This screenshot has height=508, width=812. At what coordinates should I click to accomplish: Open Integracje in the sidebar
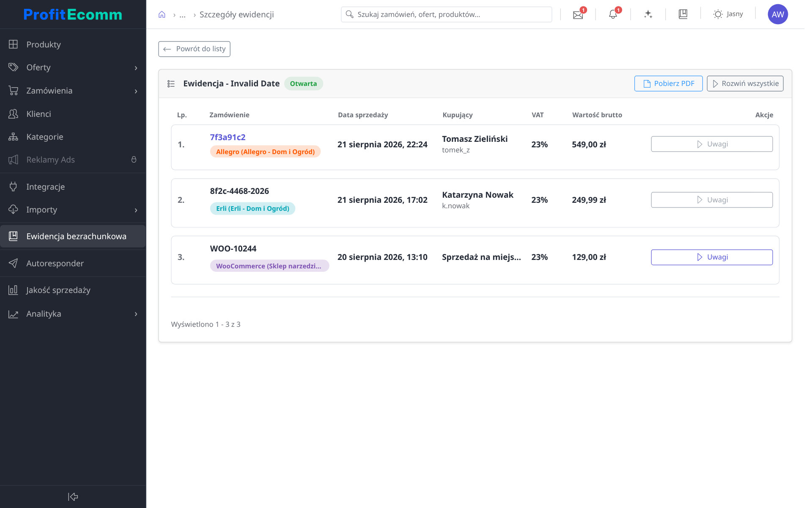73,187
